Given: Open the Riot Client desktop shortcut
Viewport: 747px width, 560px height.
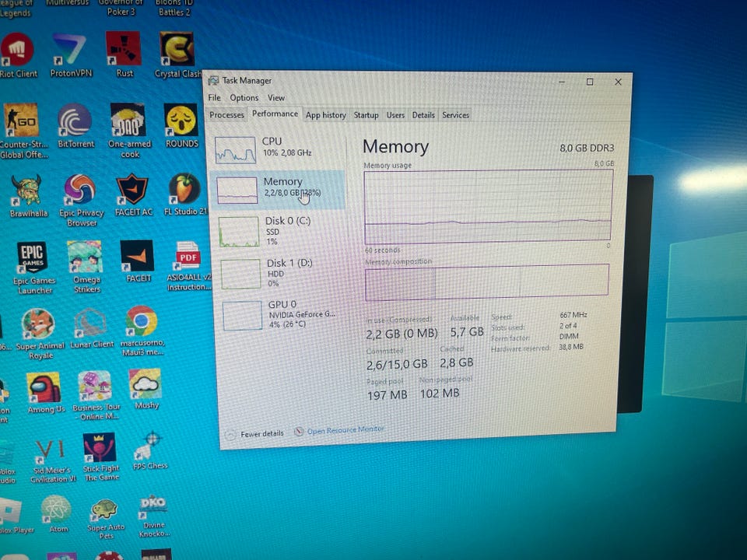Looking at the screenshot, I should [x=18, y=55].
